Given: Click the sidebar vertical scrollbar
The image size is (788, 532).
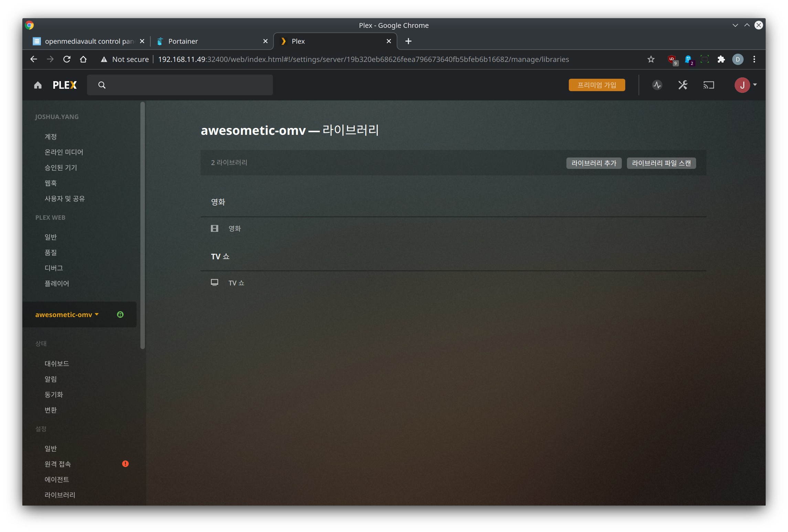Looking at the screenshot, I should 142,225.
